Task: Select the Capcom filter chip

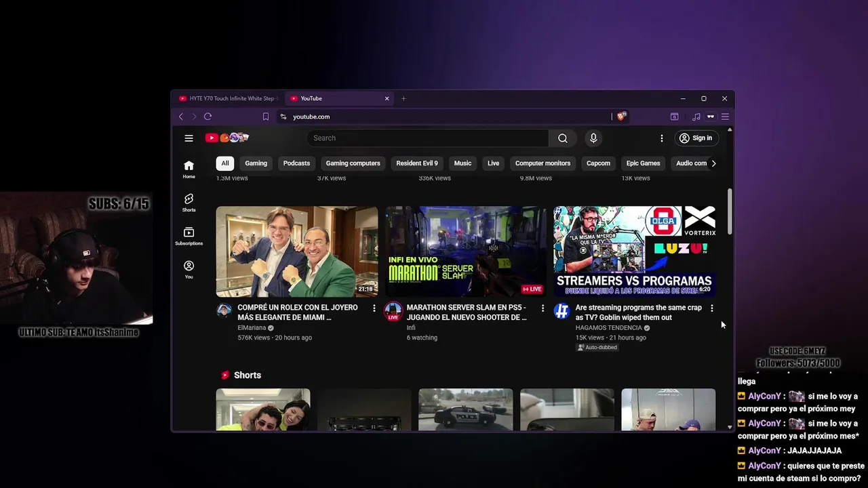Action: pyautogui.click(x=598, y=163)
